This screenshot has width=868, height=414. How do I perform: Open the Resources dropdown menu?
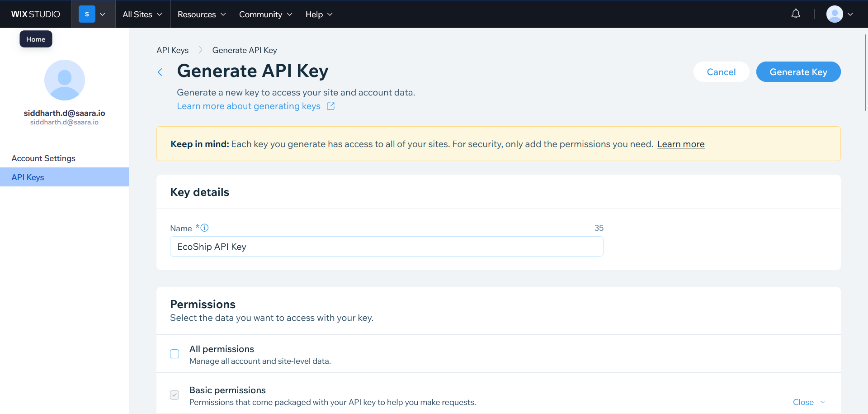pyautogui.click(x=202, y=14)
